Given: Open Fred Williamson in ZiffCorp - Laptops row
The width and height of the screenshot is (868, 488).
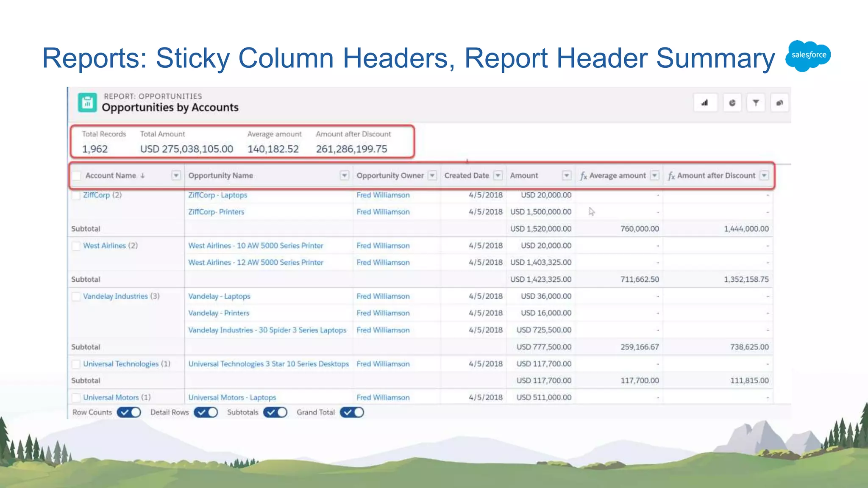Looking at the screenshot, I should [383, 195].
